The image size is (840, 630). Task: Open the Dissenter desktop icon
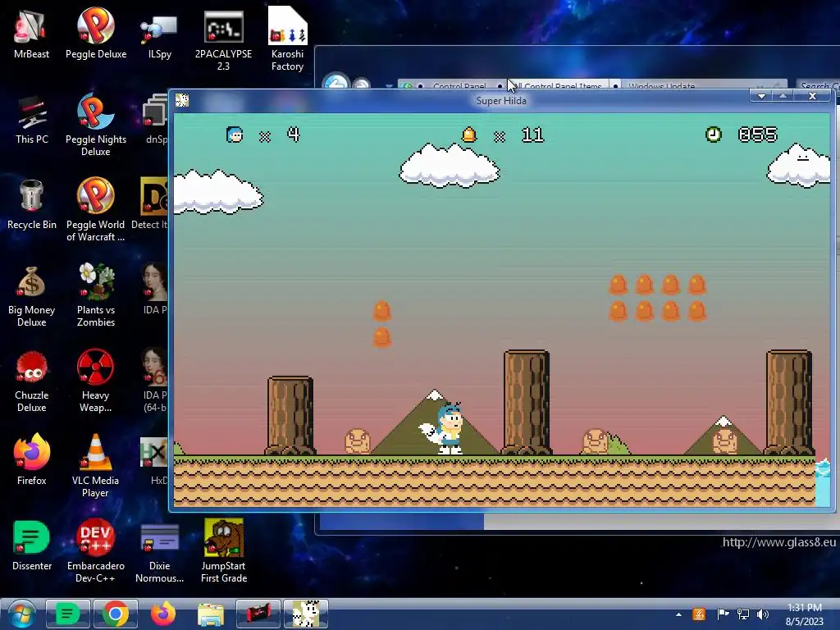[32, 546]
